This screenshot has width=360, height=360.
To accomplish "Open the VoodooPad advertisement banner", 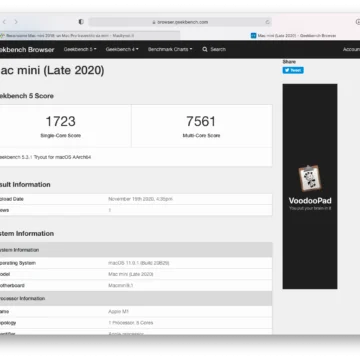I will pyautogui.click(x=310, y=186).
